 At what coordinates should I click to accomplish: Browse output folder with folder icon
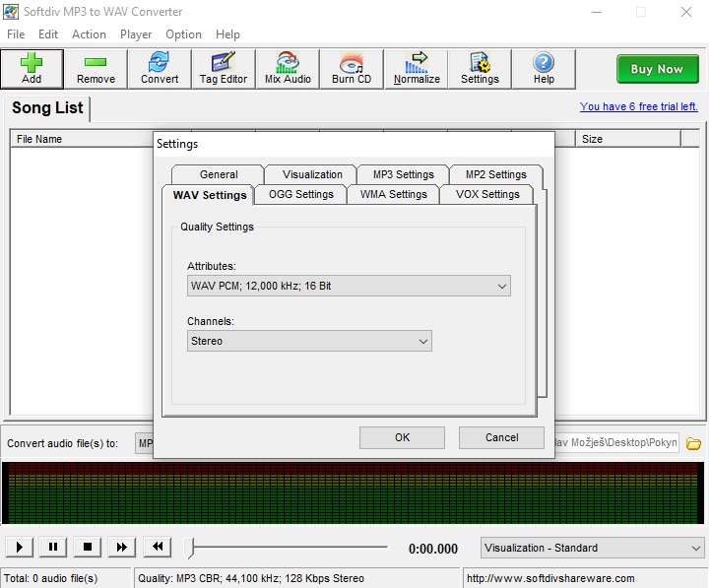693,443
